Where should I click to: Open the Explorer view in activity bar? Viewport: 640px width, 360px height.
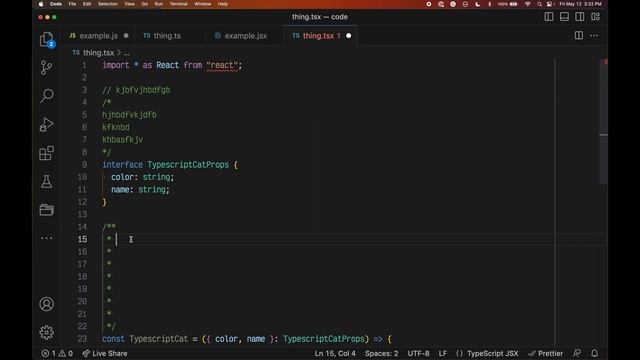click(x=47, y=40)
